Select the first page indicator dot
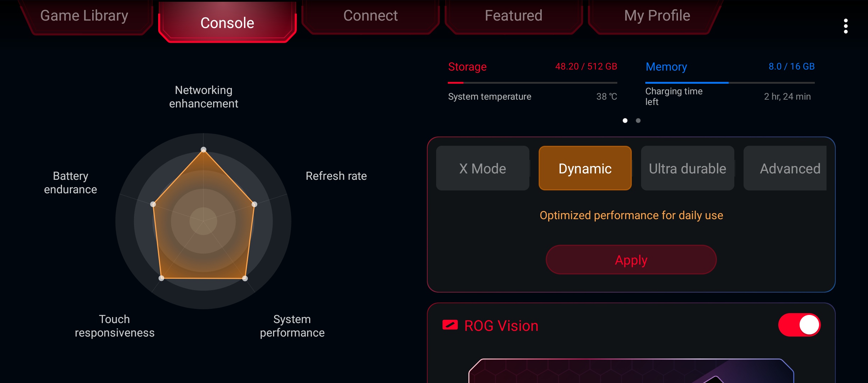868x383 pixels. click(625, 121)
